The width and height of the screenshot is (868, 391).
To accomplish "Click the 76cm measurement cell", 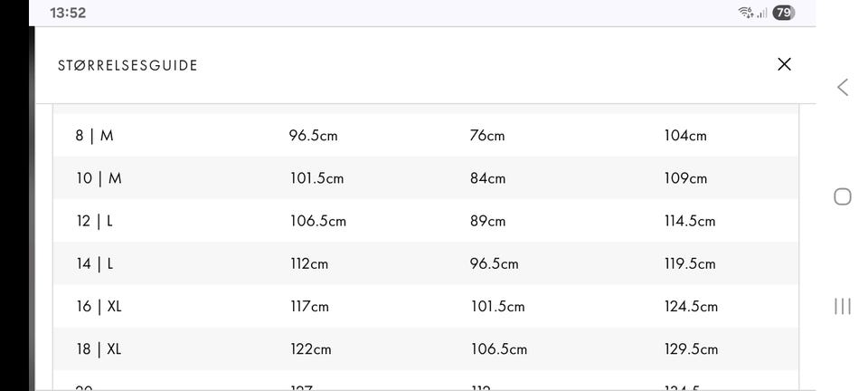I will (487, 136).
